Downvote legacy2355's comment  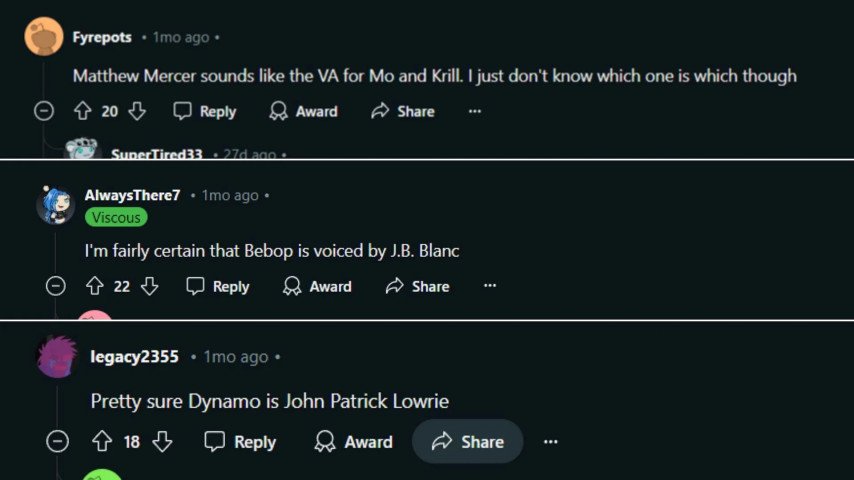pyautogui.click(x=161, y=441)
